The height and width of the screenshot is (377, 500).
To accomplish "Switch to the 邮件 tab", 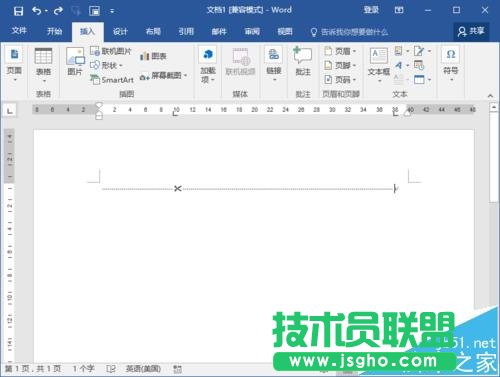I will (x=219, y=32).
